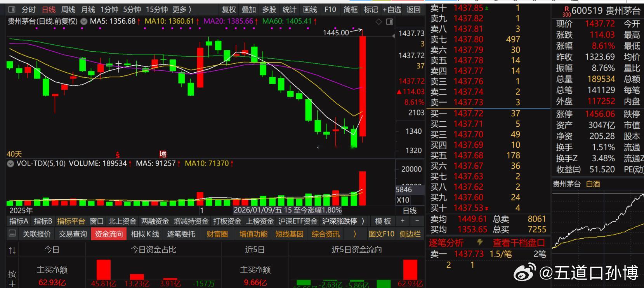Image resolution: width=644 pixels, height=288 pixels.
Task: Toggle the panel layout icon beside the diamond
Action: pos(389,22)
